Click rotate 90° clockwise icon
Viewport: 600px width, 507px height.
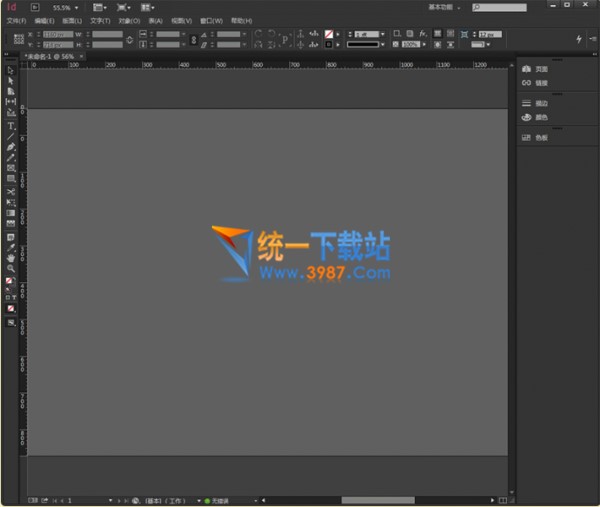click(258, 34)
